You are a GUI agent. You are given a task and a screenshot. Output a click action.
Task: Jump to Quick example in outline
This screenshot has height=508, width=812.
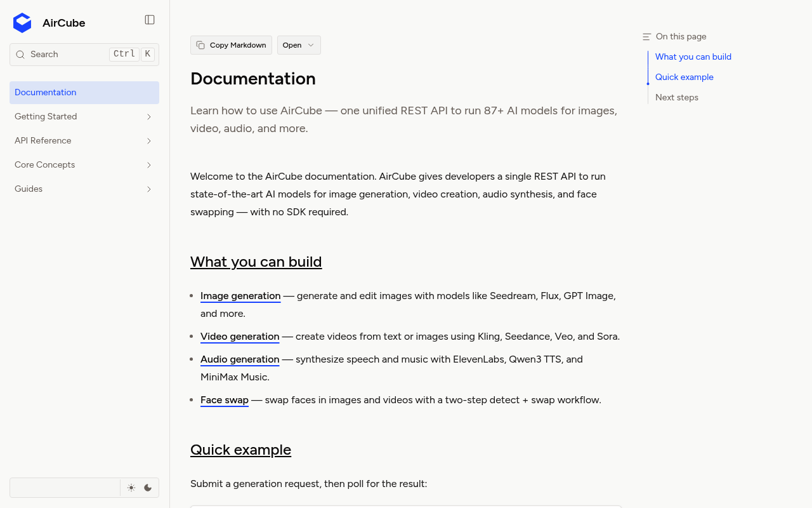tap(684, 77)
